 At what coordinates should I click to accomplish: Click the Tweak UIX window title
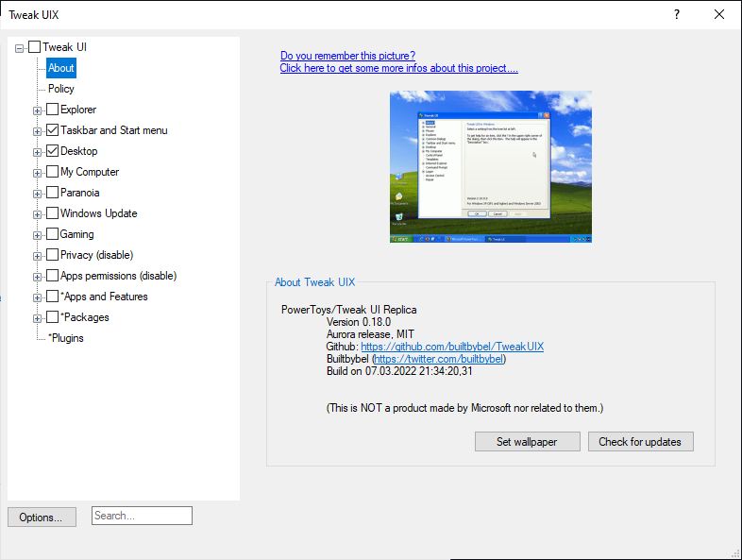[x=34, y=15]
